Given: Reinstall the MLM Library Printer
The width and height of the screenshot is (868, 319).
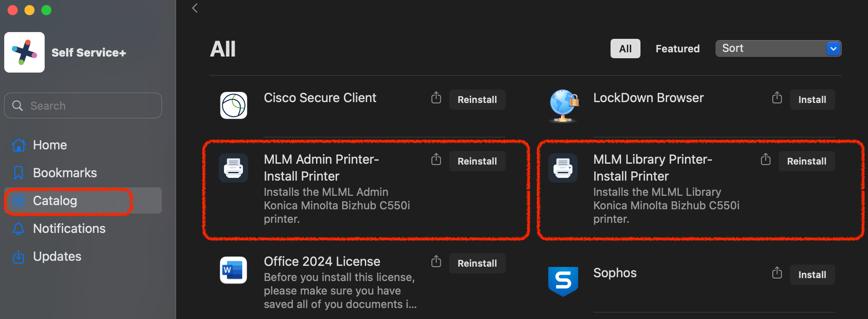Looking at the screenshot, I should click(806, 161).
